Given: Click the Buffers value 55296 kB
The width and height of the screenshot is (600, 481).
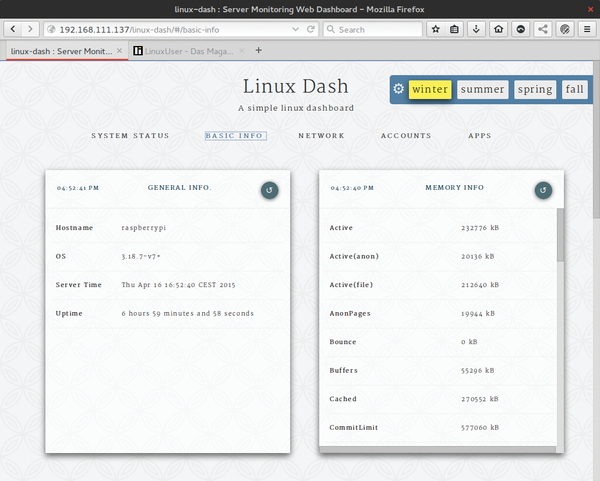Looking at the screenshot, I should pos(478,370).
